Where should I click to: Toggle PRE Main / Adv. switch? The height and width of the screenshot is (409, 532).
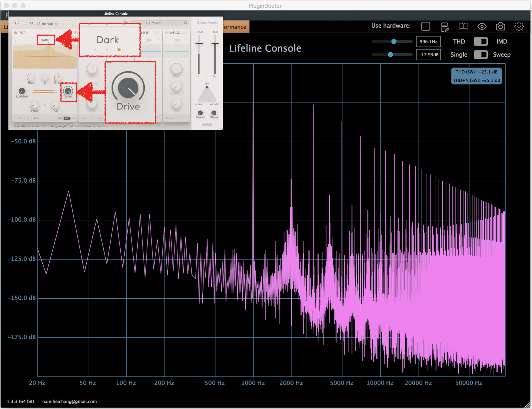coord(29,118)
